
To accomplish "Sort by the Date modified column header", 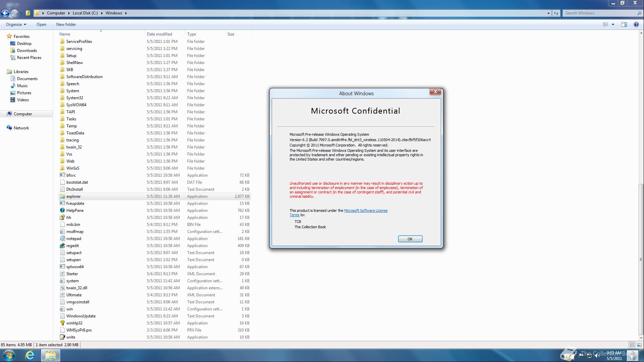I will (165, 34).
